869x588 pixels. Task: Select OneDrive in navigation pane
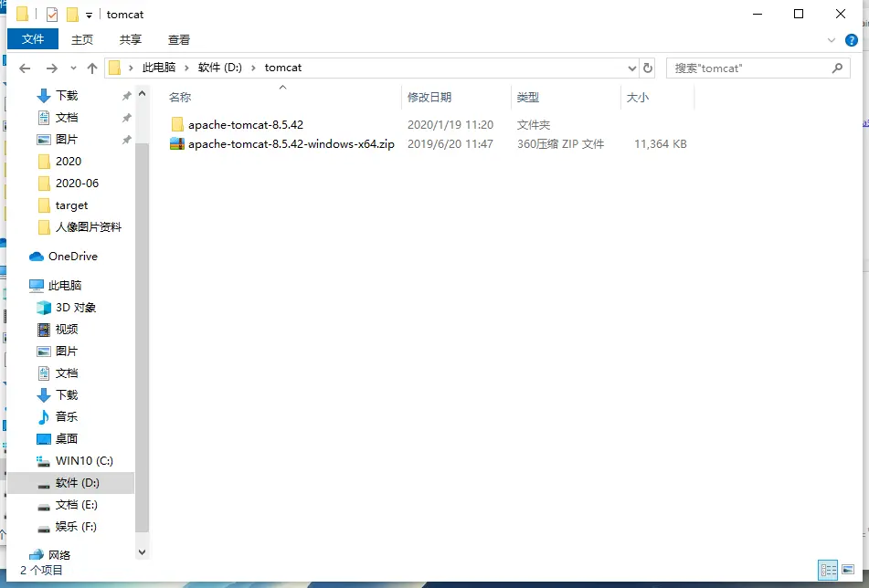point(72,257)
